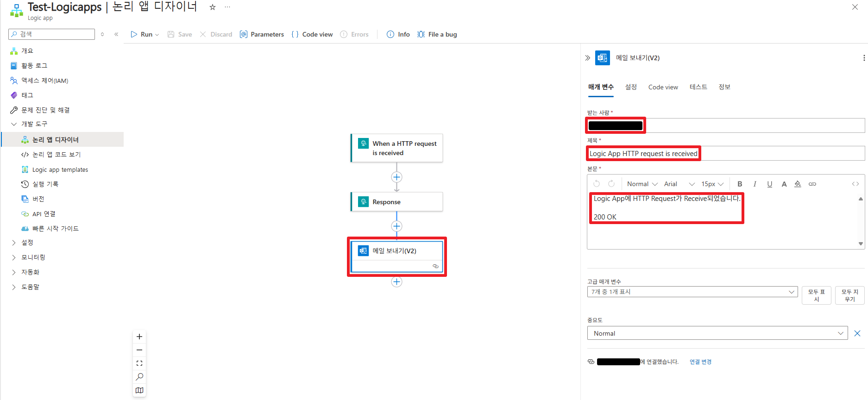Fit the workflow to view
Viewport: 868px width, 400px height.
pyautogui.click(x=139, y=363)
